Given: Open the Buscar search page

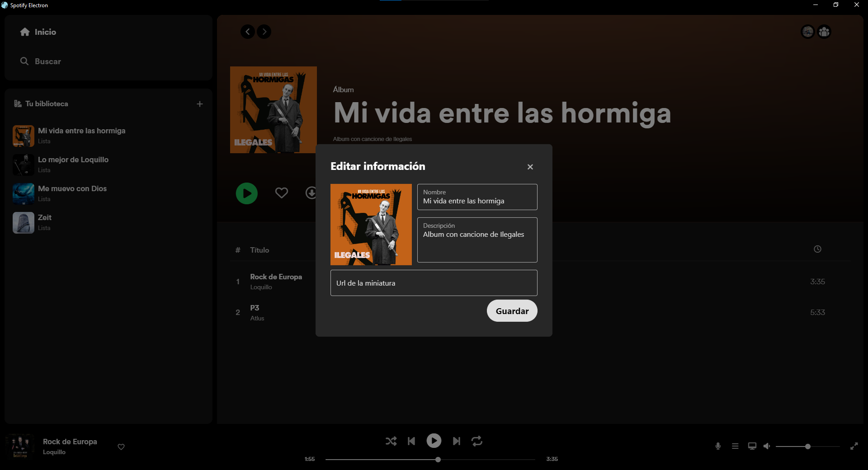Looking at the screenshot, I should click(x=41, y=61).
